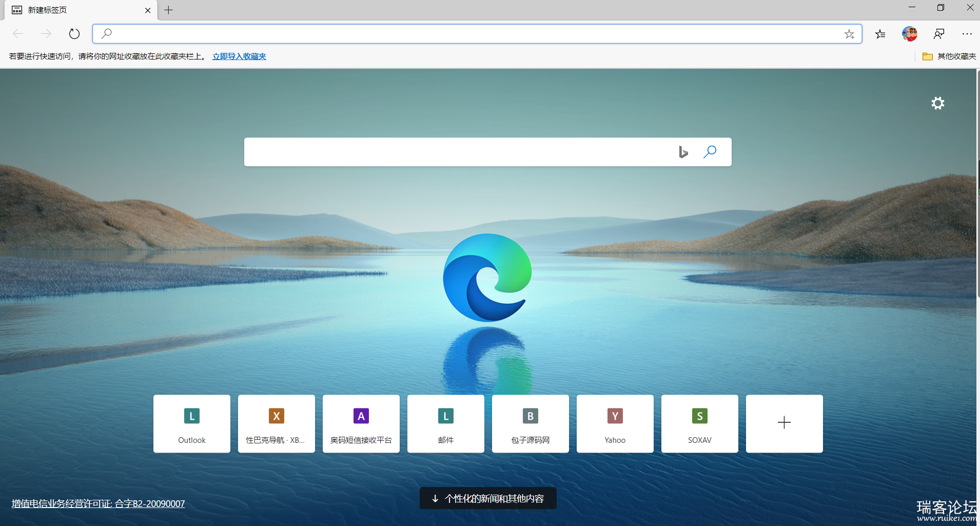980x526 pixels.
Task: Open the 性巴克导航 quick link tile
Action: (277, 424)
